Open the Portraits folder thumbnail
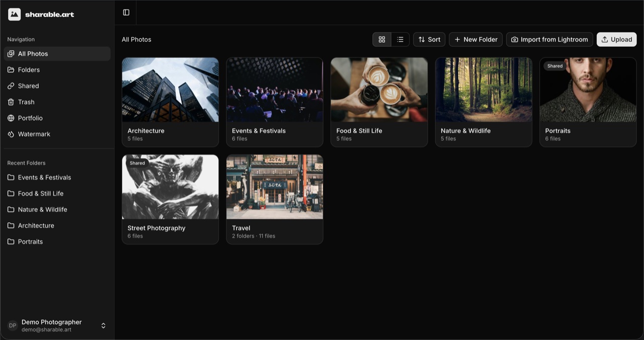Viewport: 644px width, 340px height. click(x=588, y=90)
